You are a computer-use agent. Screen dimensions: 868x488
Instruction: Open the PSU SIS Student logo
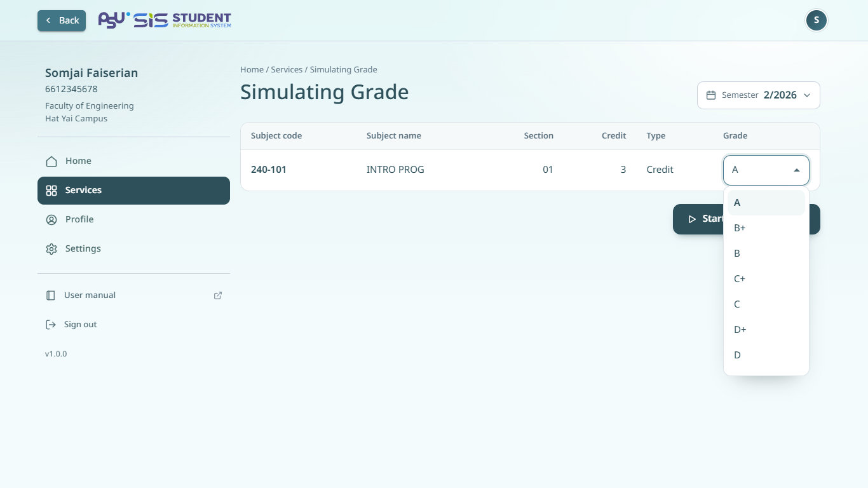click(165, 20)
